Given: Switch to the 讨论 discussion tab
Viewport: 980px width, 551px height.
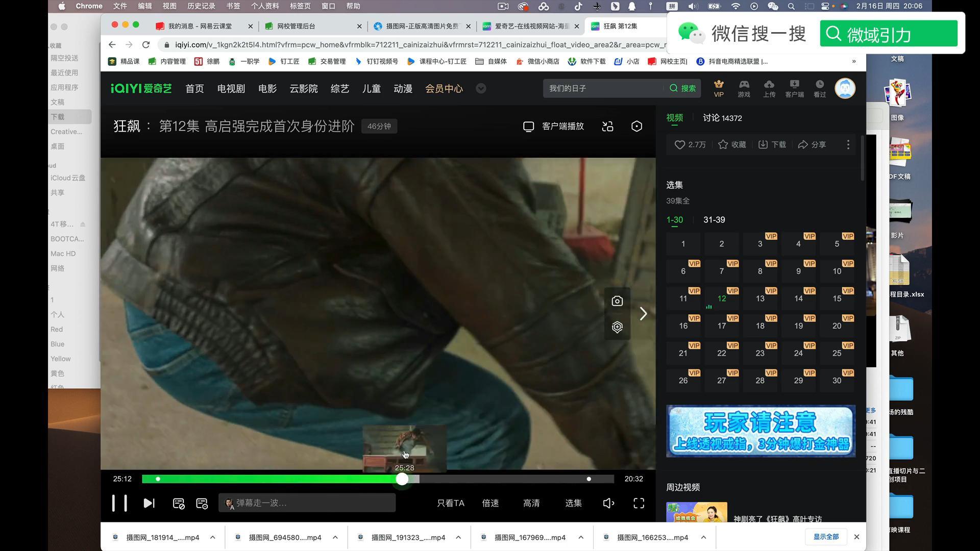Looking at the screenshot, I should 722,118.
